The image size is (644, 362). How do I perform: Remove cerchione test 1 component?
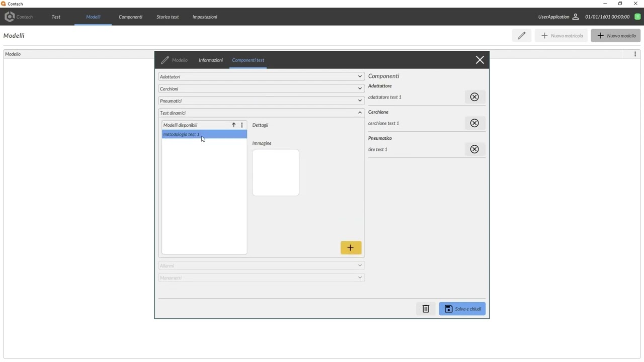(474, 123)
